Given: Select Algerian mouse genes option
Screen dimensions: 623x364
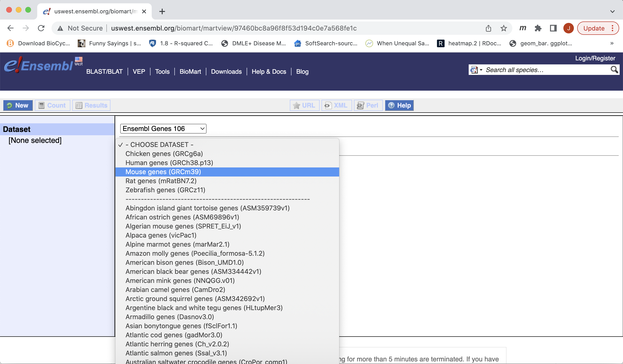Looking at the screenshot, I should point(227,226).
